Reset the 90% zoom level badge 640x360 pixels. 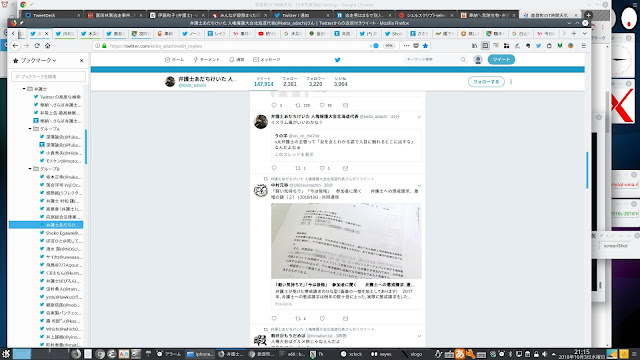[x=389, y=46]
